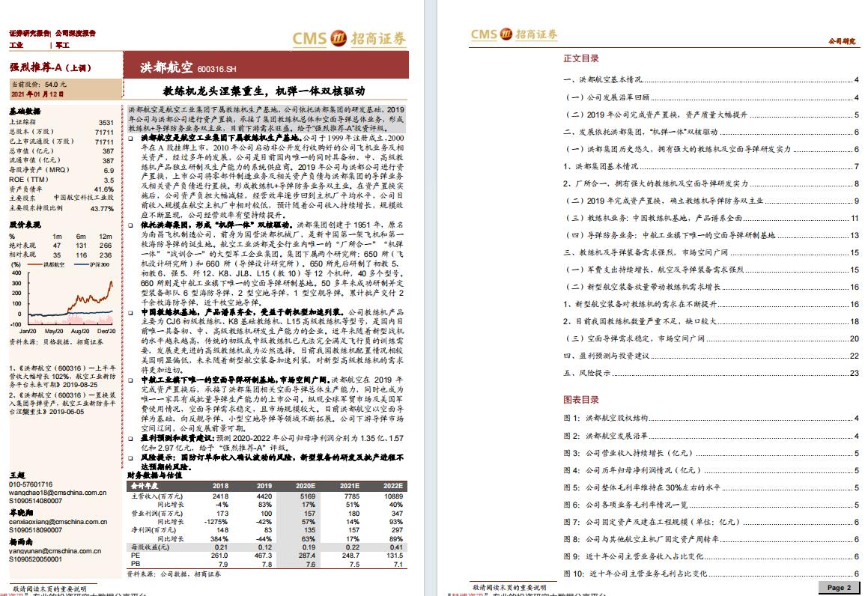The height and width of the screenshot is (596, 868).
Task: Click the 基础数据 section heading
Action: pos(25,112)
